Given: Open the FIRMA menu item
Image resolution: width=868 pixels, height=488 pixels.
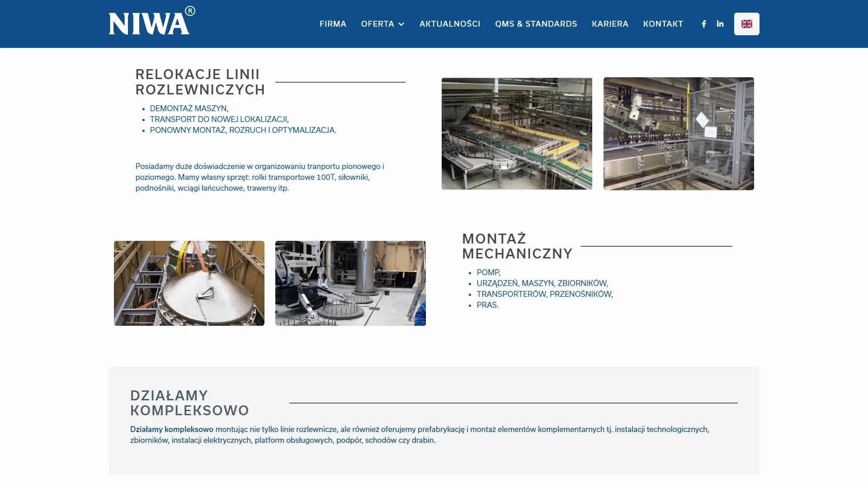Looking at the screenshot, I should [333, 24].
